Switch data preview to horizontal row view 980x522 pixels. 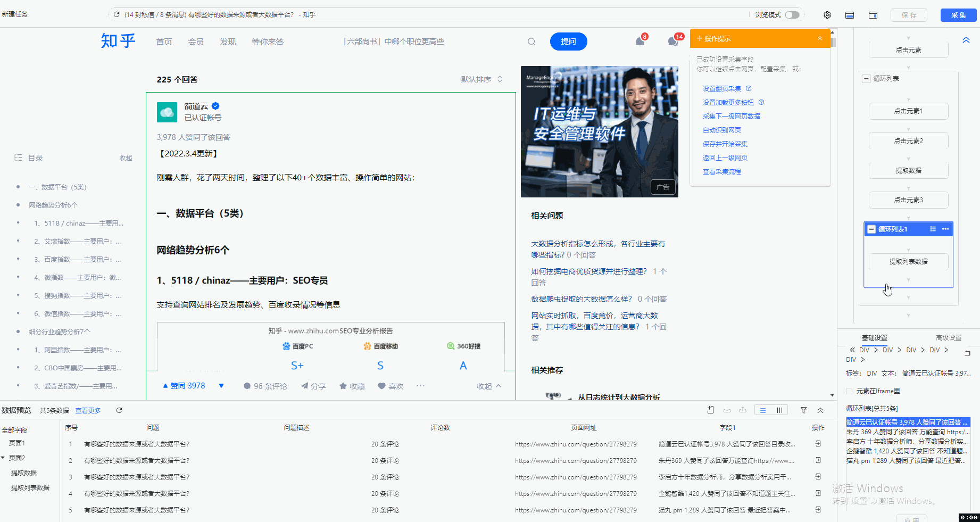click(x=763, y=410)
